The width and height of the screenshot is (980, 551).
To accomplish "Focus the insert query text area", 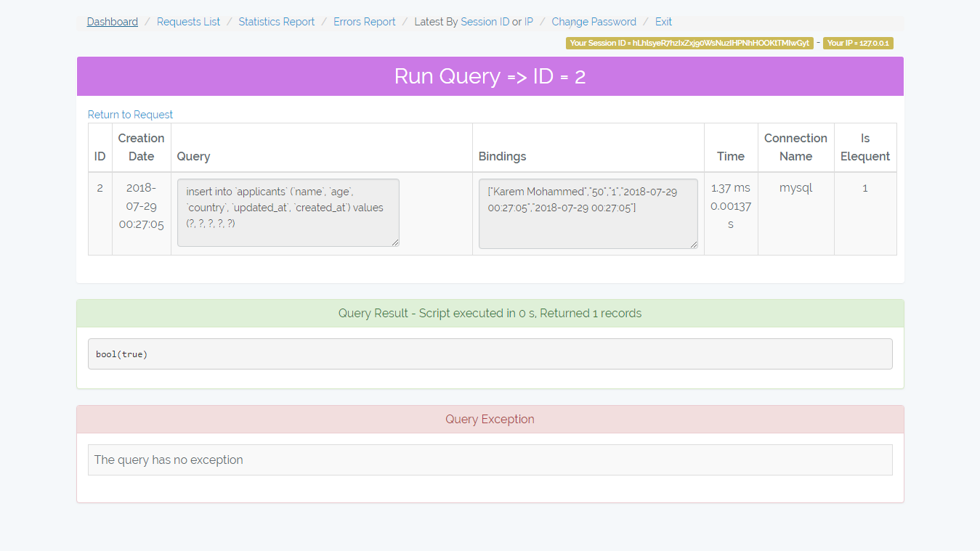I will pyautogui.click(x=288, y=212).
